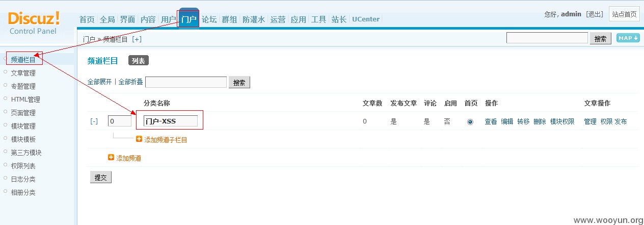The width and height of the screenshot is (644, 225).
Task: Open 专题管理 in the sidebar
Action: pos(23,86)
